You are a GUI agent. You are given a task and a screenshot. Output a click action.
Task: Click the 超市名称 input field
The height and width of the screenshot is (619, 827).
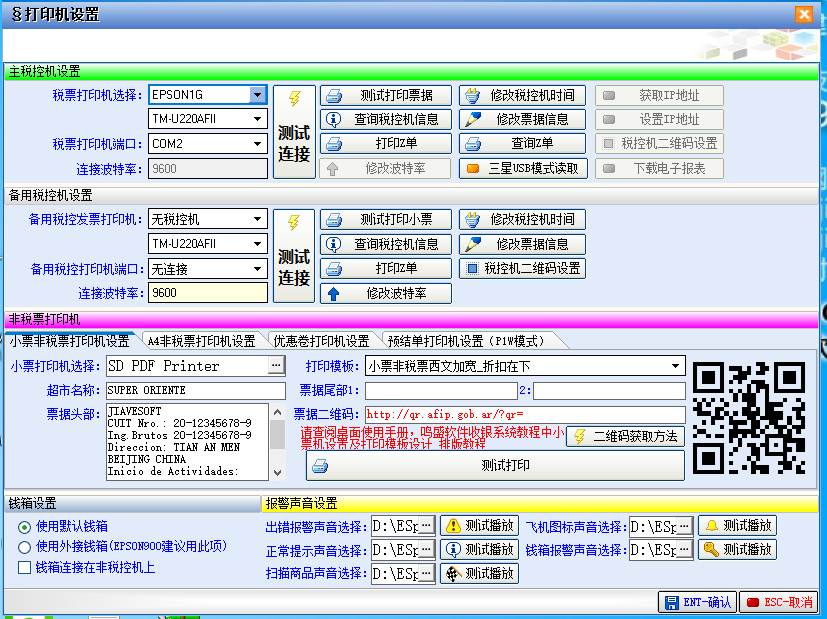click(195, 390)
